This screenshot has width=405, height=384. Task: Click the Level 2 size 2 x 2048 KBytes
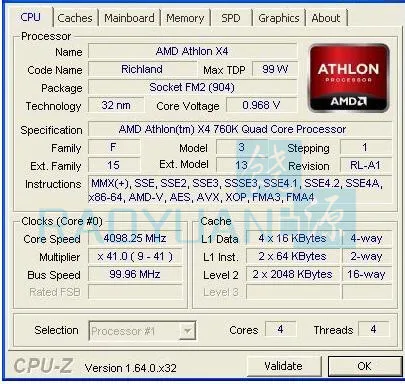293,275
